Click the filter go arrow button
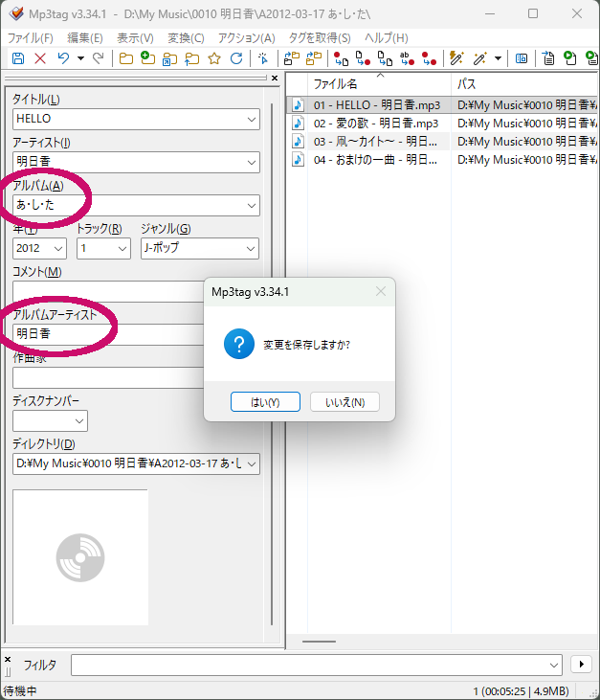Viewport: 600px width, 700px height. coord(581,665)
